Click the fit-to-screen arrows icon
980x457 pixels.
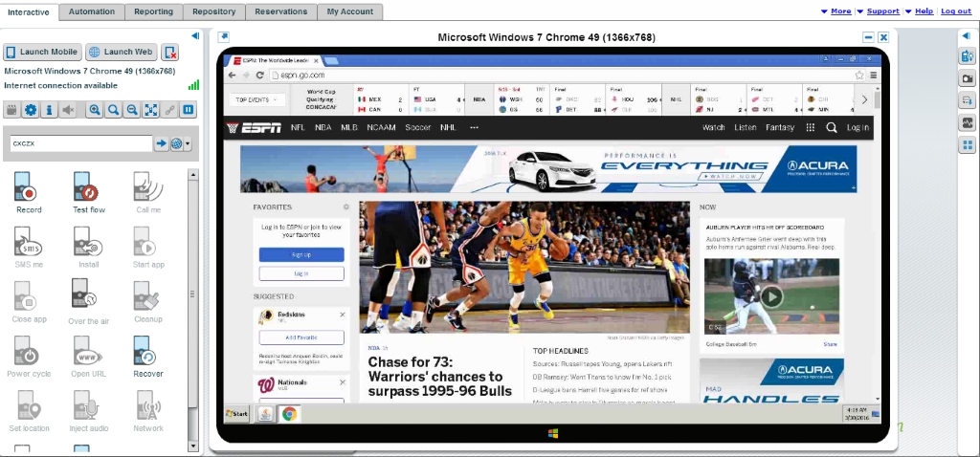click(x=150, y=111)
